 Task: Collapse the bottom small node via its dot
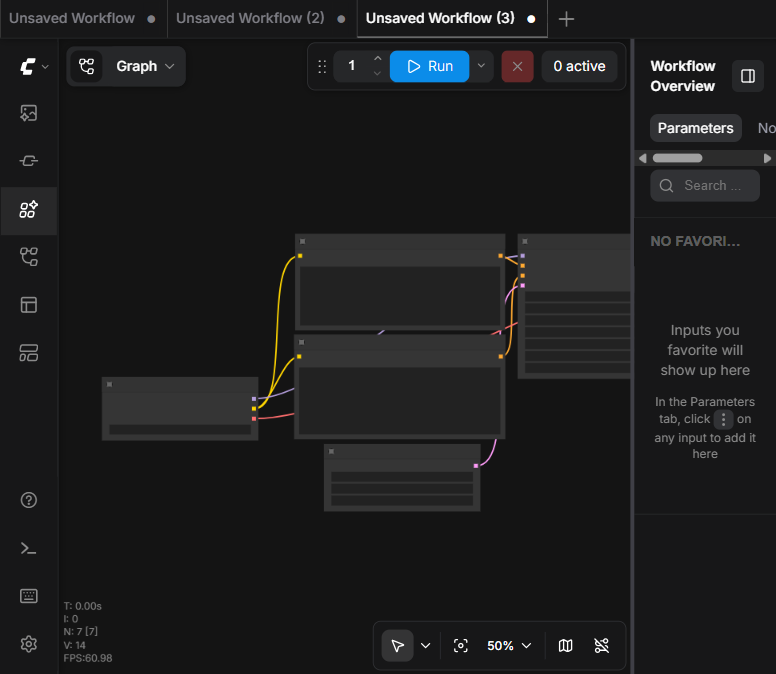click(x=332, y=451)
